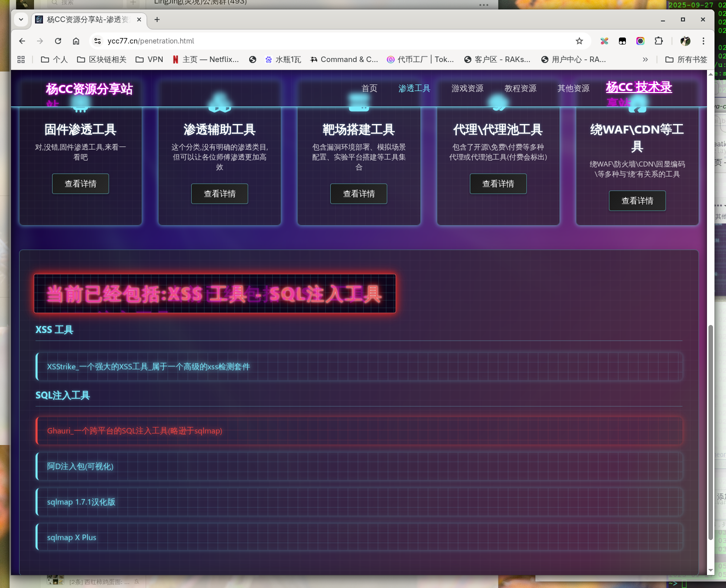Click the scrollbar down arrow
This screenshot has width=726, height=588.
point(710,570)
